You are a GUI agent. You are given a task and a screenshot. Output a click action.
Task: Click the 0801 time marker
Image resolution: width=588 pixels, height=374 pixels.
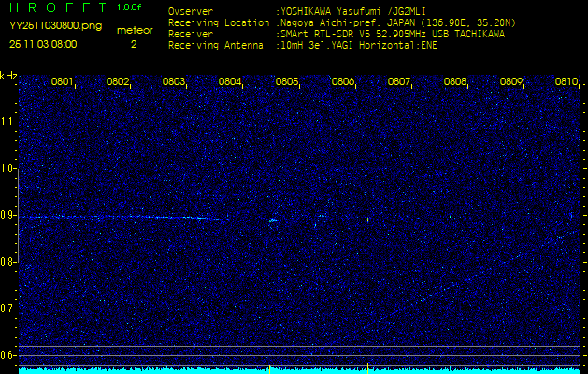click(63, 82)
